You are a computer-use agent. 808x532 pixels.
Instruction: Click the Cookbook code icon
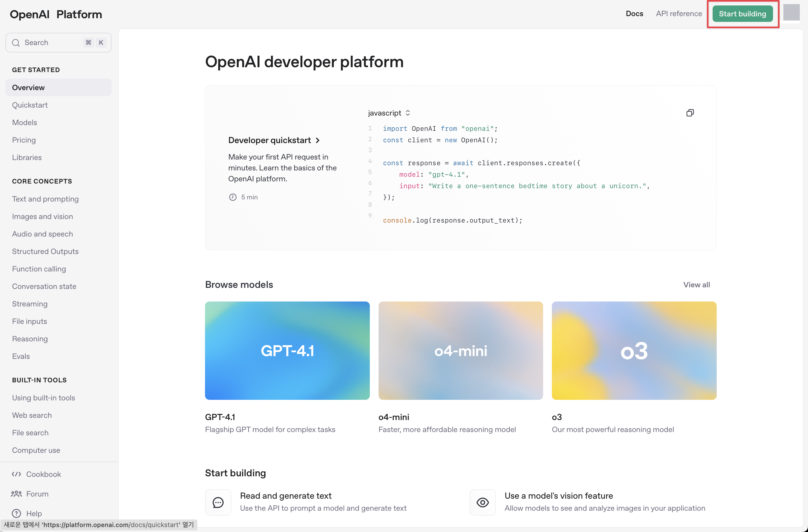point(16,474)
